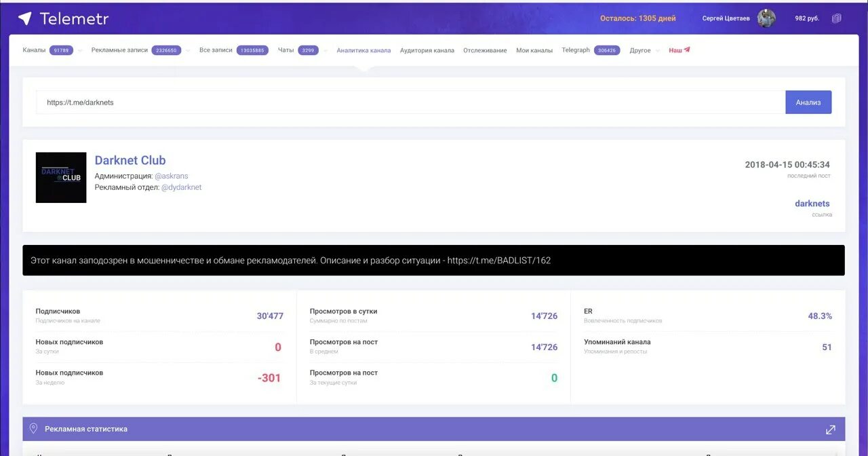Viewport: 868px width, 456px height.
Task: Expand Рекламная статистика with the arrows icon
Action: click(831, 430)
